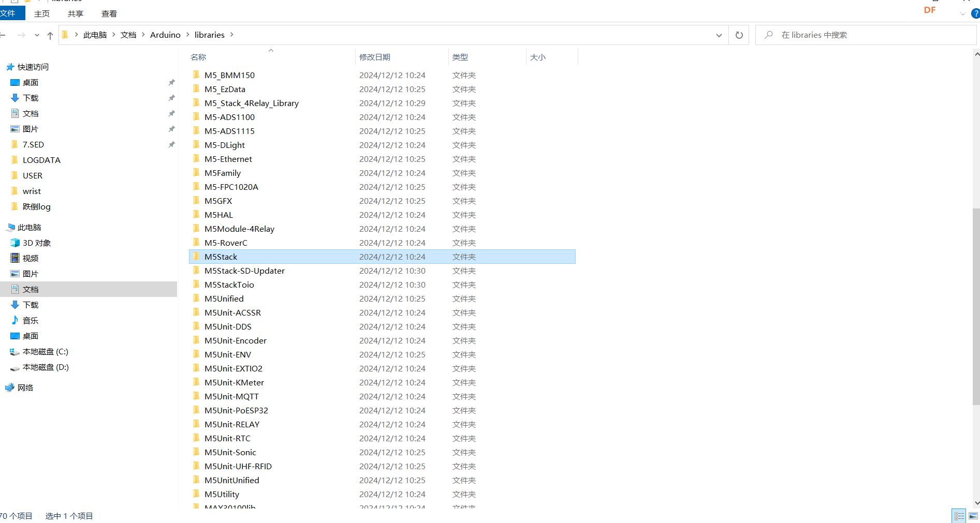
Task: Select the M5Module-4Relay folder
Action: (x=382, y=229)
